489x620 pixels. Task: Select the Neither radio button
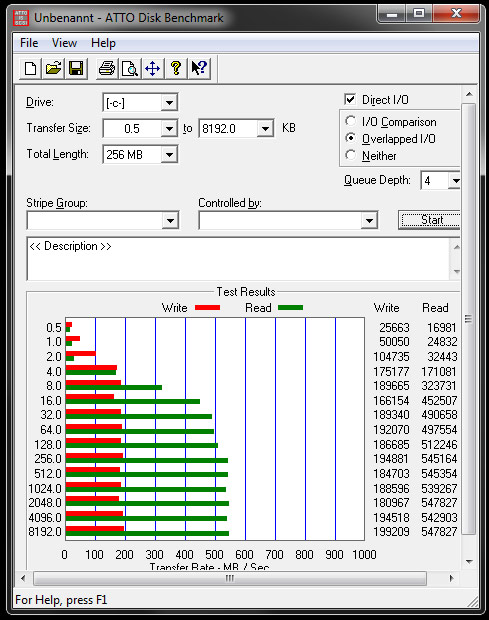[x=350, y=155]
